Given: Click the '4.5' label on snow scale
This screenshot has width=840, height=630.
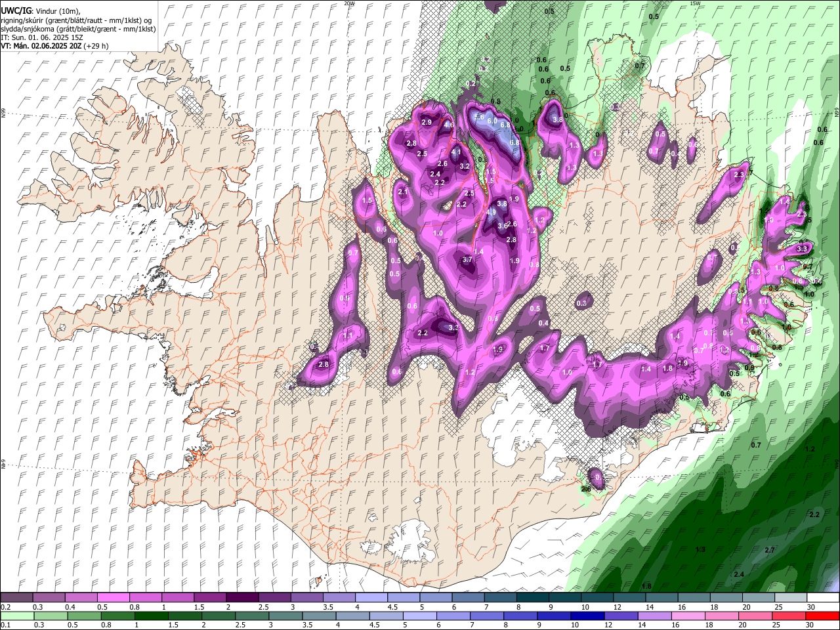Looking at the screenshot, I should (392, 607).
